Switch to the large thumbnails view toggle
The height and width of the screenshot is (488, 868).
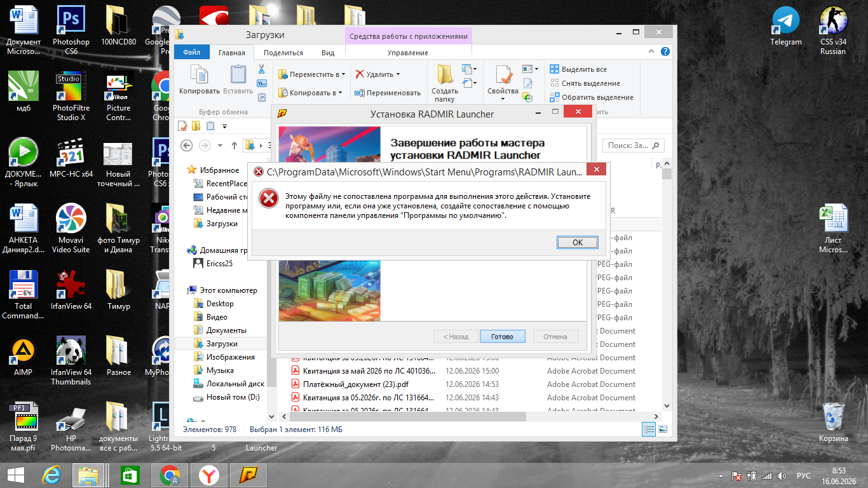[x=663, y=430]
